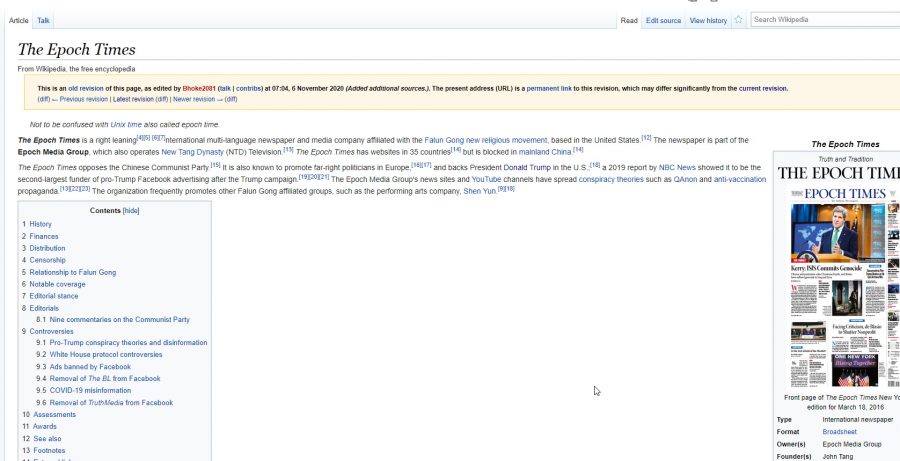Select the Read tab

point(629,21)
